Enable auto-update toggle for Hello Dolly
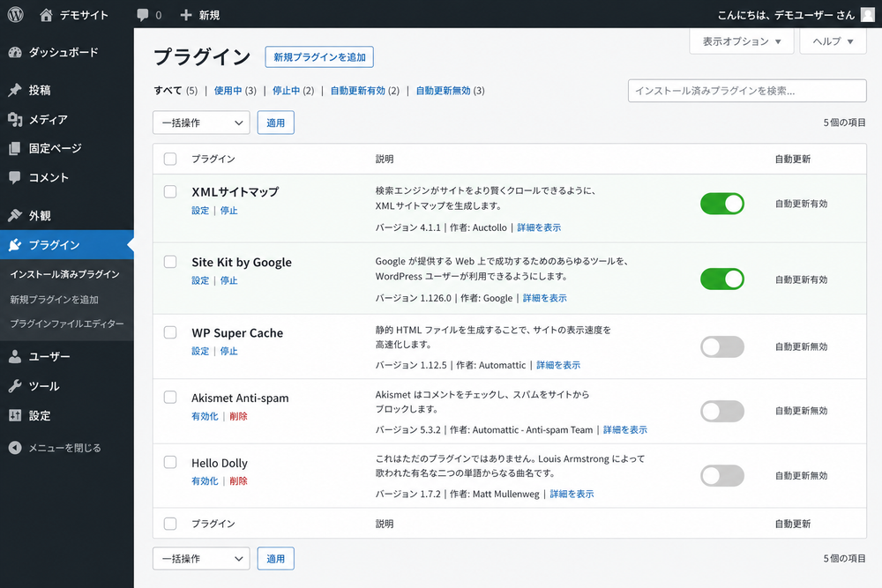The width and height of the screenshot is (882, 588). pyautogui.click(x=722, y=475)
